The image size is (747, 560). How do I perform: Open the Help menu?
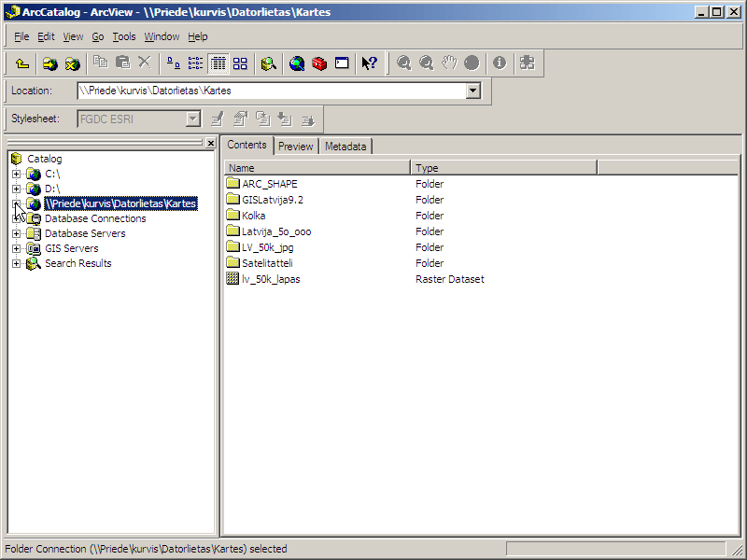197,36
